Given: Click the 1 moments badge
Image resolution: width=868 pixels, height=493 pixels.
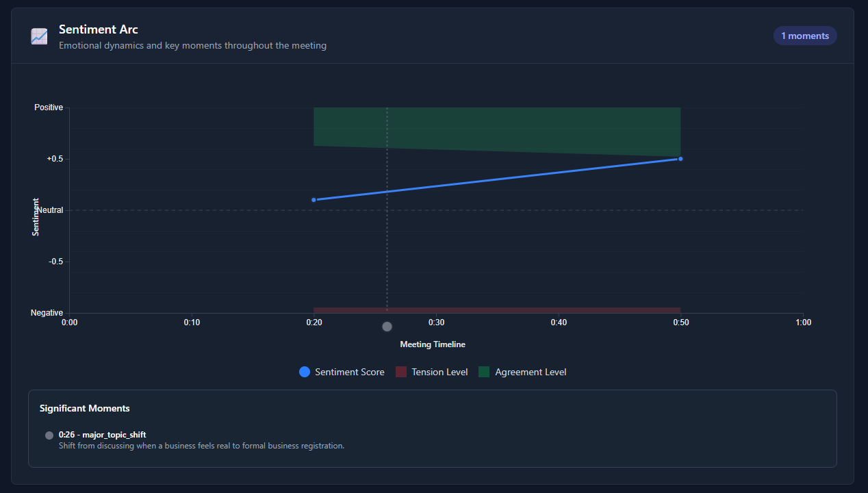Looking at the screenshot, I should coord(804,35).
